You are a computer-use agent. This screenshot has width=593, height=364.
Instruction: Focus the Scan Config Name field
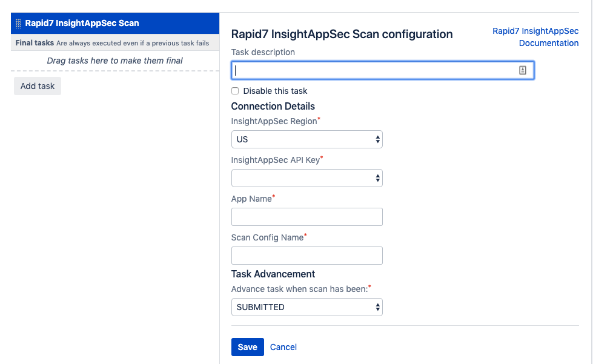tap(306, 256)
